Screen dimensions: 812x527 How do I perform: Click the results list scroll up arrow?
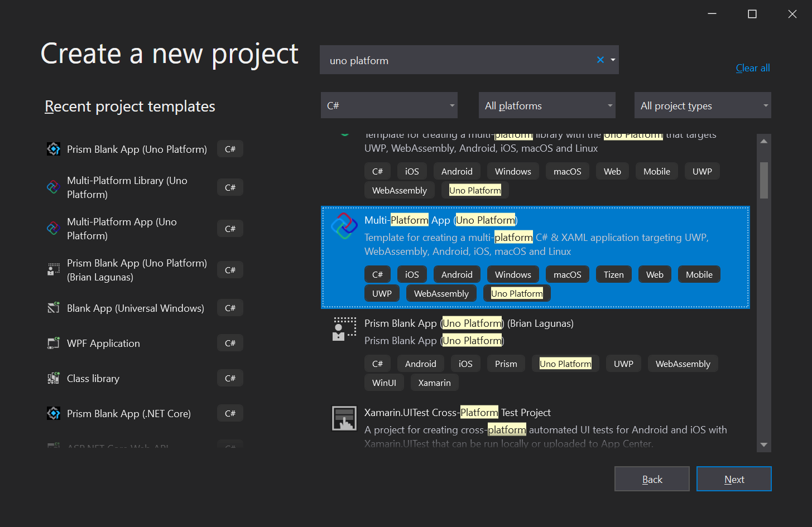(764, 141)
